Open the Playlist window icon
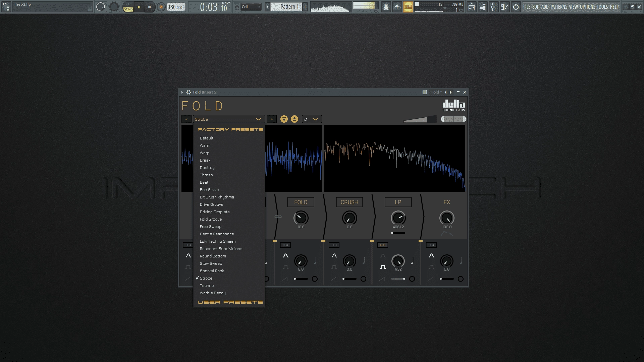 point(472,7)
